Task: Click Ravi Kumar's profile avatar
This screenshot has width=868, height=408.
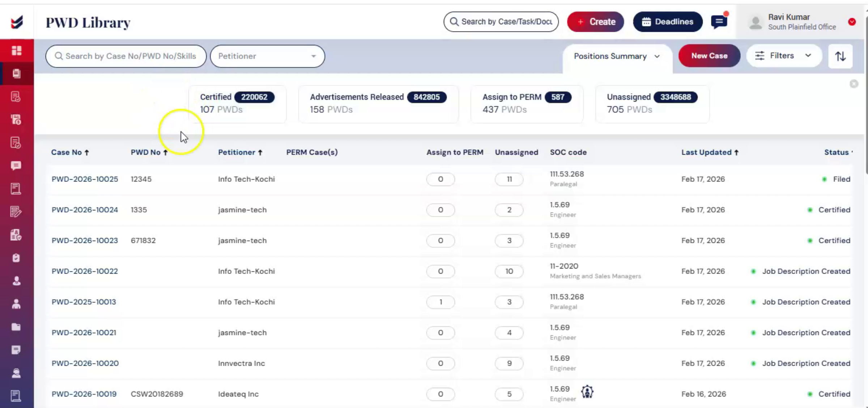Action: tap(756, 22)
